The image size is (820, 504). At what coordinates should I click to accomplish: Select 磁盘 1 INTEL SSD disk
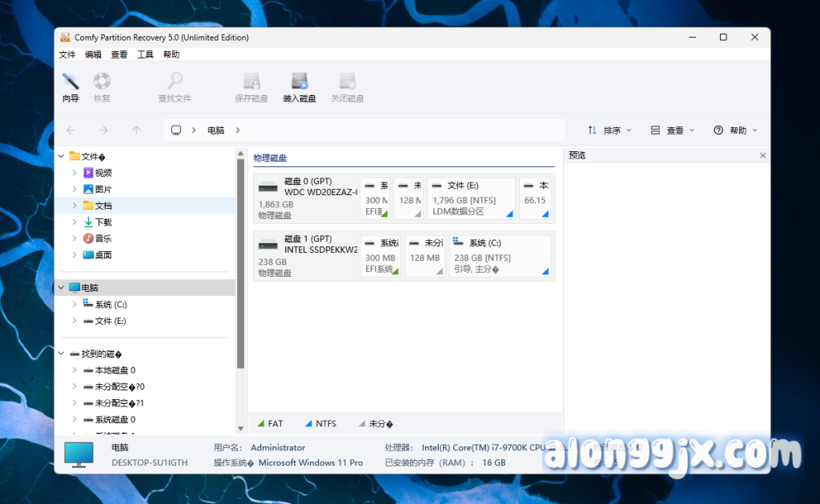coord(306,256)
